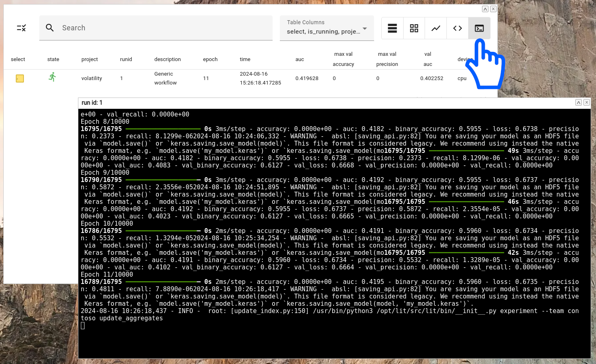Check the yellow select checkbox for run 1
596x364 pixels.
point(19,78)
